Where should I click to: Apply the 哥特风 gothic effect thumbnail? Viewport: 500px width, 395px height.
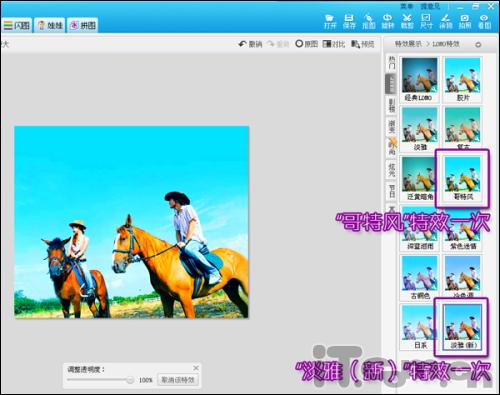462,178
